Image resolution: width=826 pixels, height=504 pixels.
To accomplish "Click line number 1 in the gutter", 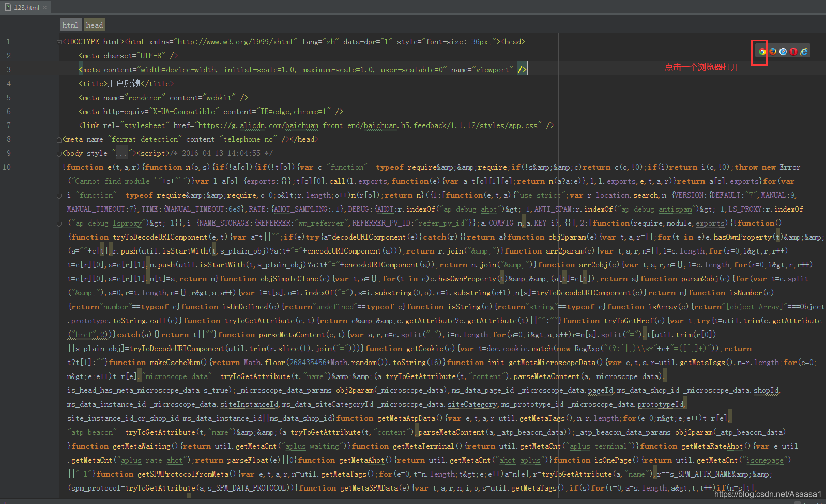I will (x=8, y=42).
